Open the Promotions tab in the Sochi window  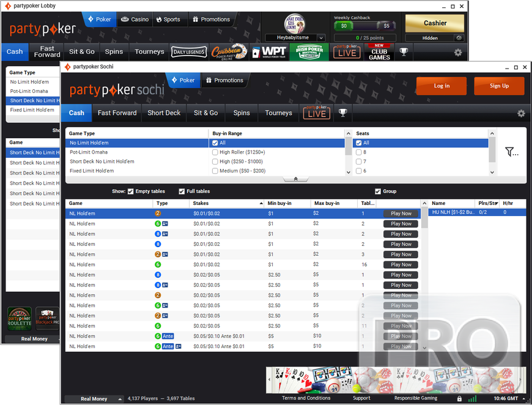(224, 81)
